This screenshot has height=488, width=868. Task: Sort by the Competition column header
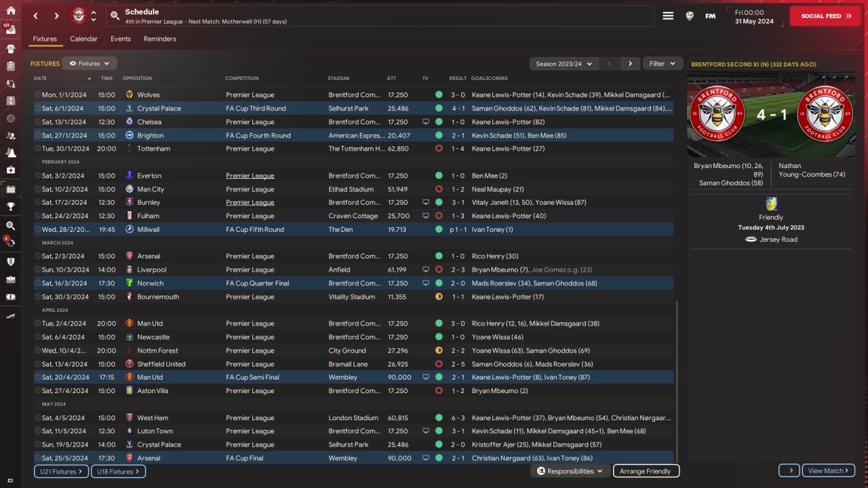click(242, 78)
